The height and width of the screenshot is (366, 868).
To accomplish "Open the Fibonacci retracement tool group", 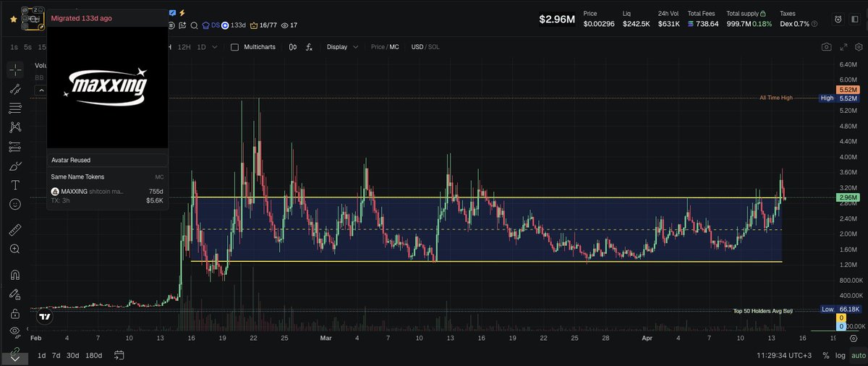I will point(15,108).
